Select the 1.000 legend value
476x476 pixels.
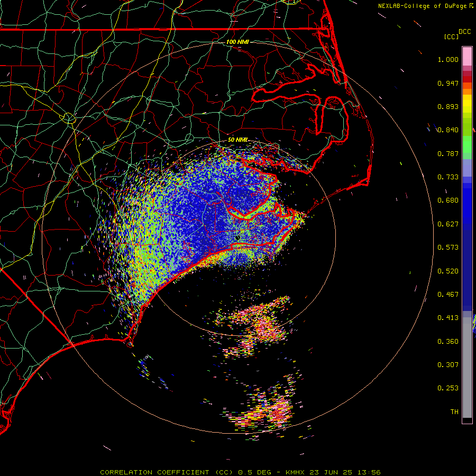pos(448,59)
